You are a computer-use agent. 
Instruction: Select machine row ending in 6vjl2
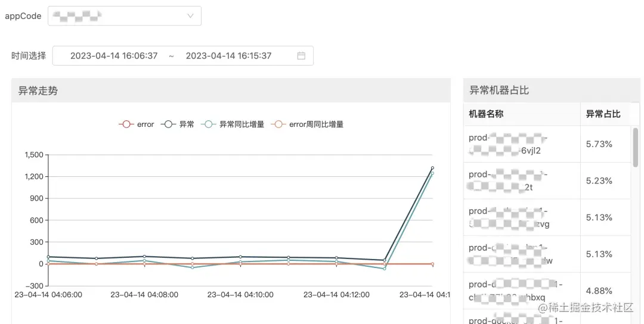547,144
